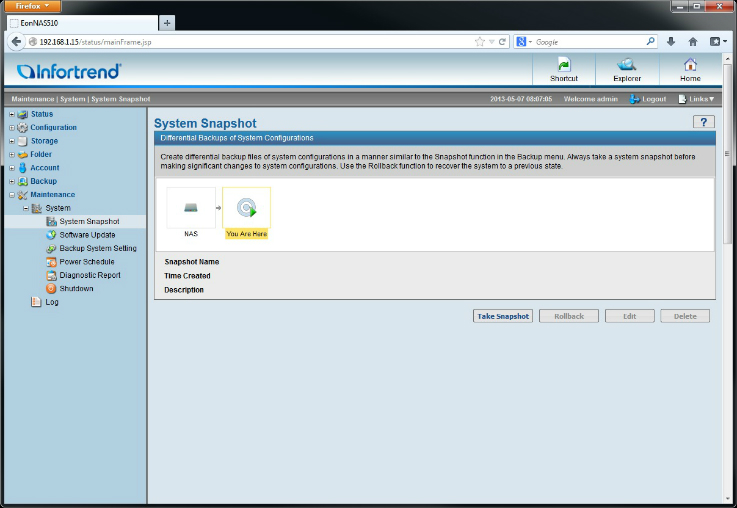Collapse the Maintenance tree node
This screenshot has width=737, height=508.
coord(12,195)
